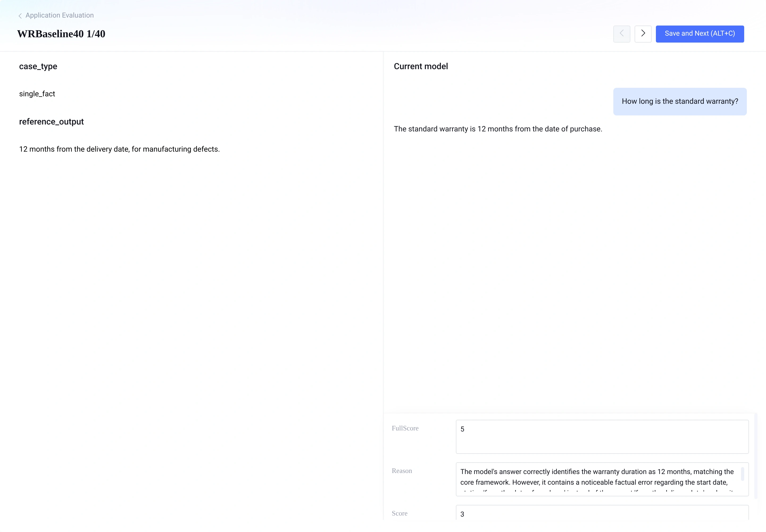The image size is (766, 532).
Task: Click the user question bubble about standard warranty
Action: pos(680,101)
